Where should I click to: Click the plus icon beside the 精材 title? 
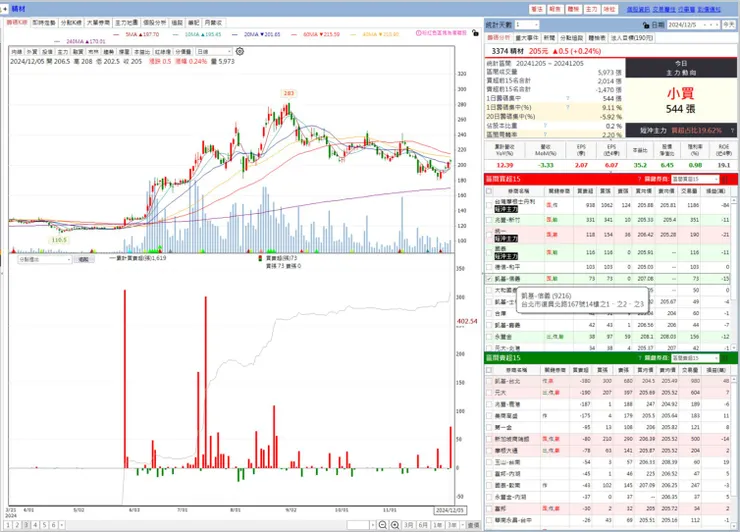pos(5,9)
